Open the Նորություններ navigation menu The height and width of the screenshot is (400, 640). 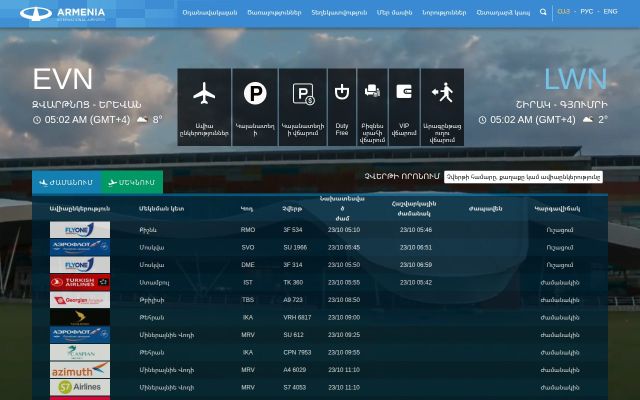(x=444, y=13)
